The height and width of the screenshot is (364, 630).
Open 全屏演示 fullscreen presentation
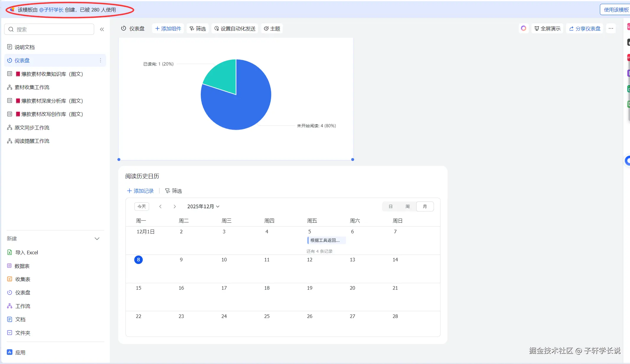[547, 28]
